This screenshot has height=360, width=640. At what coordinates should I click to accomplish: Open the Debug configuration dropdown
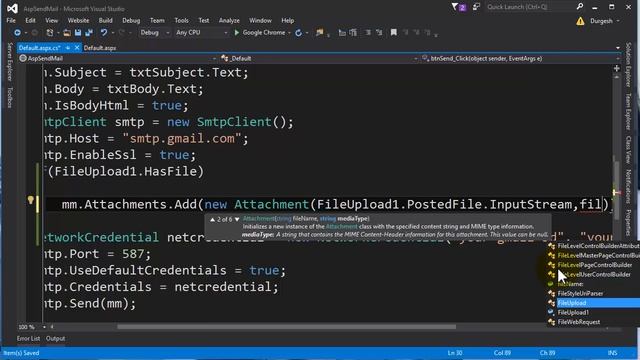[x=155, y=33]
